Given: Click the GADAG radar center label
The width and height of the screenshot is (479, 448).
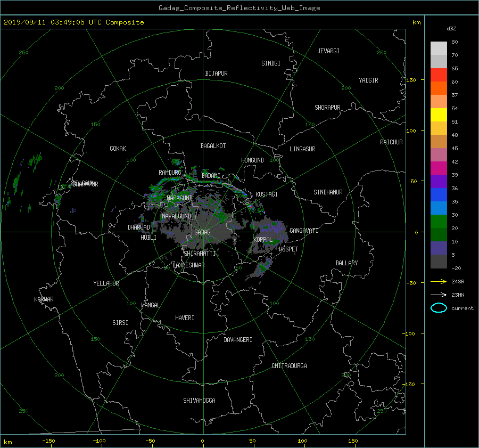Looking at the screenshot, I should coord(203,232).
